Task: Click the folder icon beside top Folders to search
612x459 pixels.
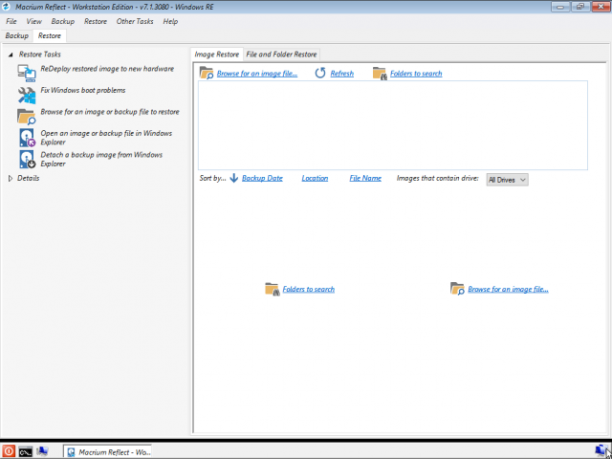Action: 380,73
